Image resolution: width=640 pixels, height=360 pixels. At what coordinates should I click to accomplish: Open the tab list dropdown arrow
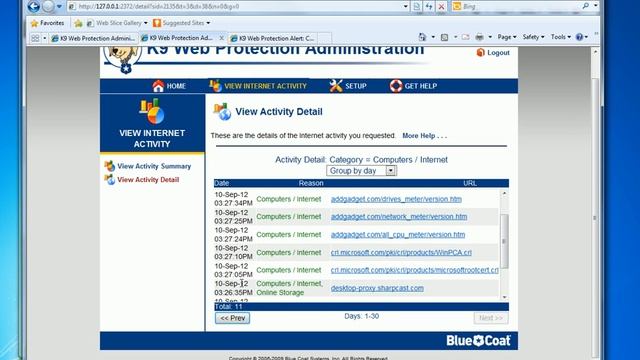click(44, 38)
